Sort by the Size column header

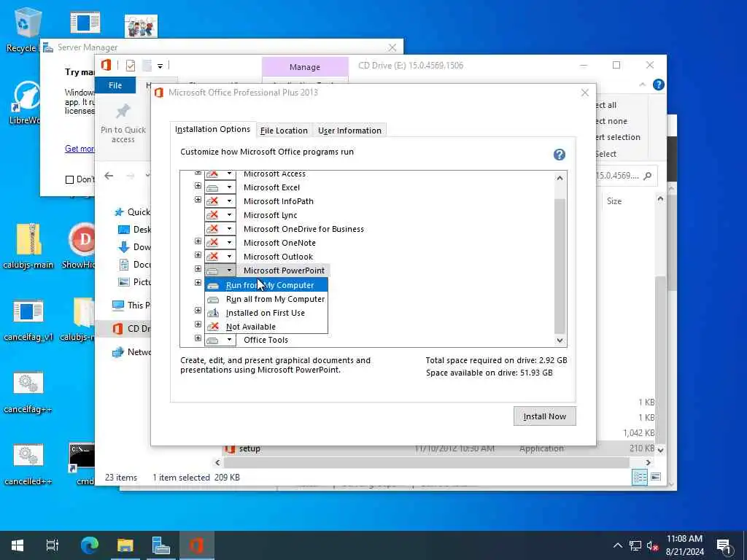click(614, 201)
